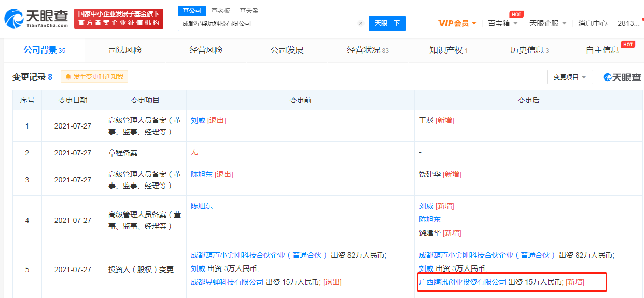Screen dimensions: 644x298
Task: Click the red 官方备案企业征信机构 banner
Action: (119, 19)
